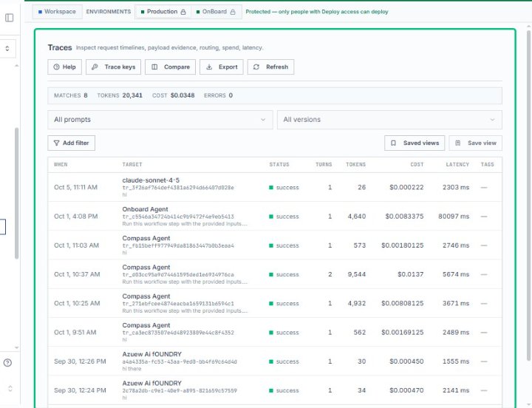
Task: Click the sidebar up-down selector chevron
Action: coord(7,49)
